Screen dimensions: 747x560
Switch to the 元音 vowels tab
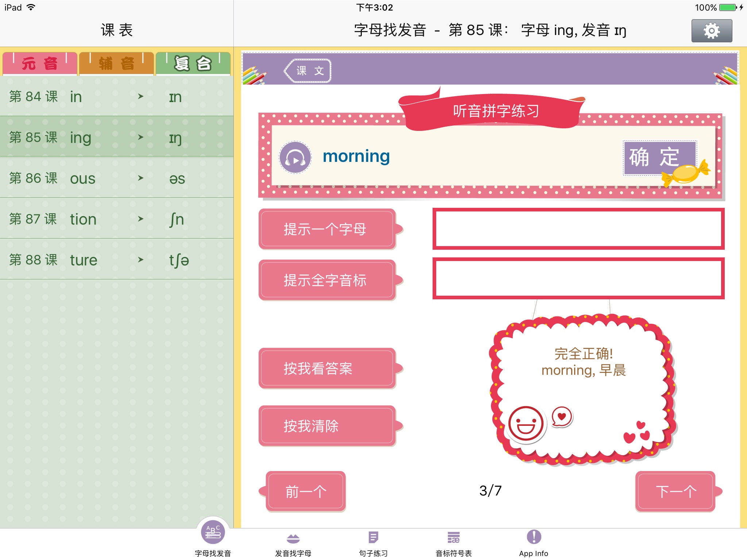point(40,64)
